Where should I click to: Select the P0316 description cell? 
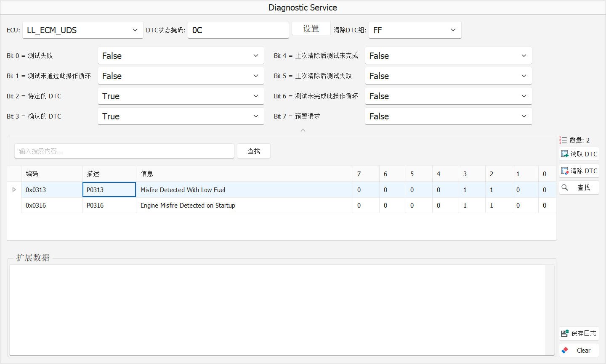click(x=109, y=205)
